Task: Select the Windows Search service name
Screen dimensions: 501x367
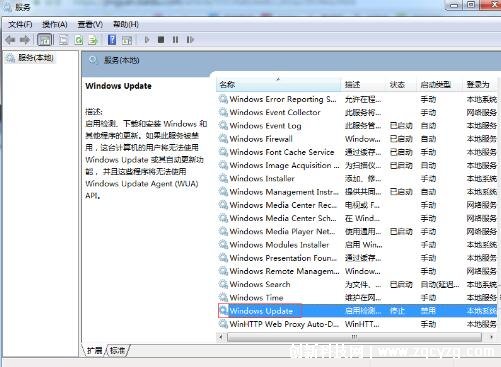Action: coord(260,284)
